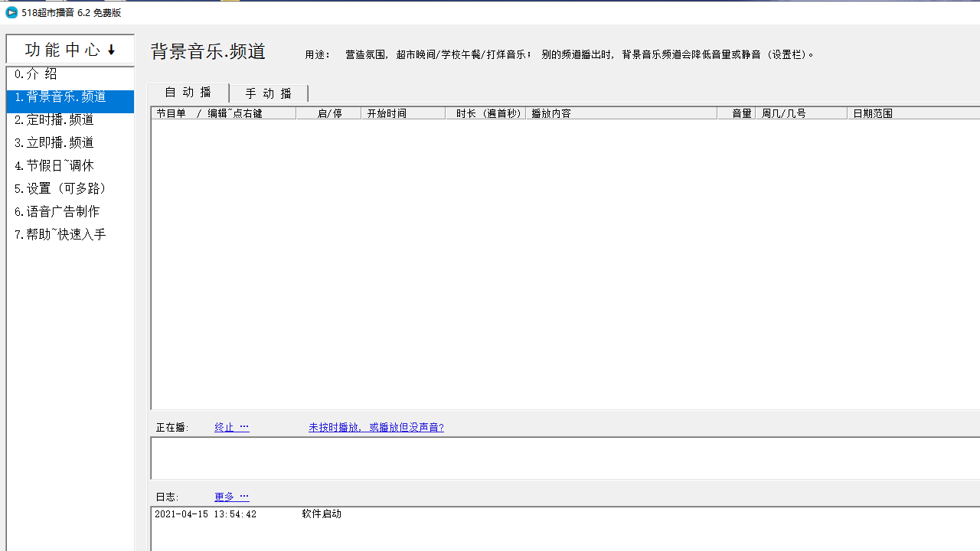Expand the ... next to 终止
Viewport: 980px width, 551px height.
pos(244,427)
